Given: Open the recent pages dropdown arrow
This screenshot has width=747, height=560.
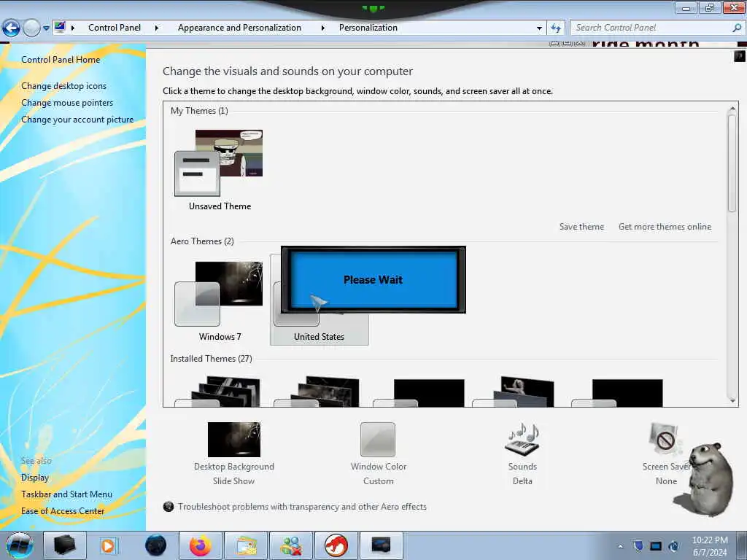Looking at the screenshot, I should [x=46, y=28].
